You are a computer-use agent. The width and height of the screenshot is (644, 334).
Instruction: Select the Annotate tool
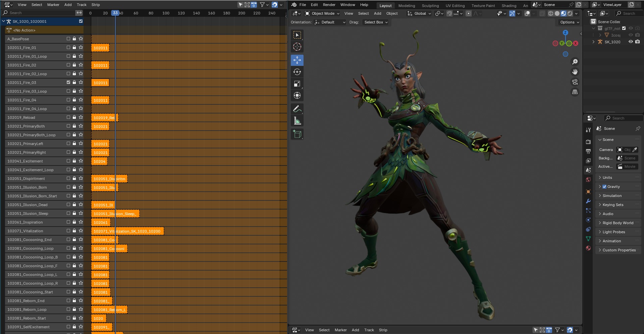297,109
